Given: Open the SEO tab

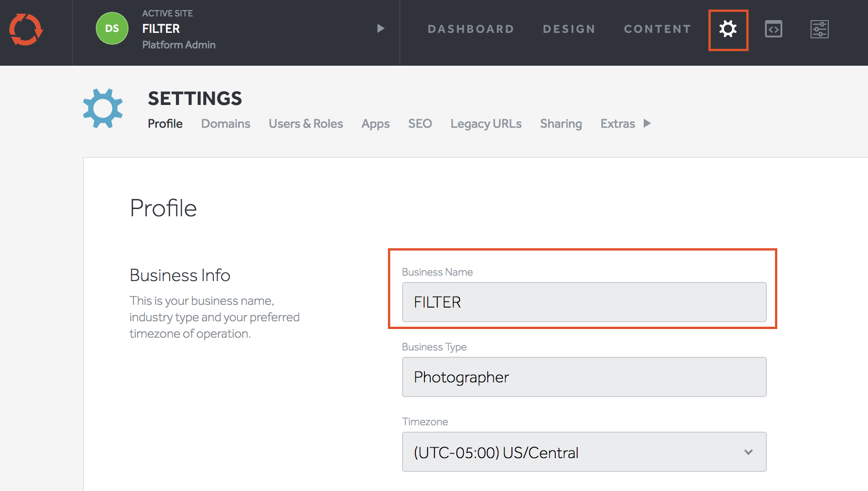Looking at the screenshot, I should point(420,124).
